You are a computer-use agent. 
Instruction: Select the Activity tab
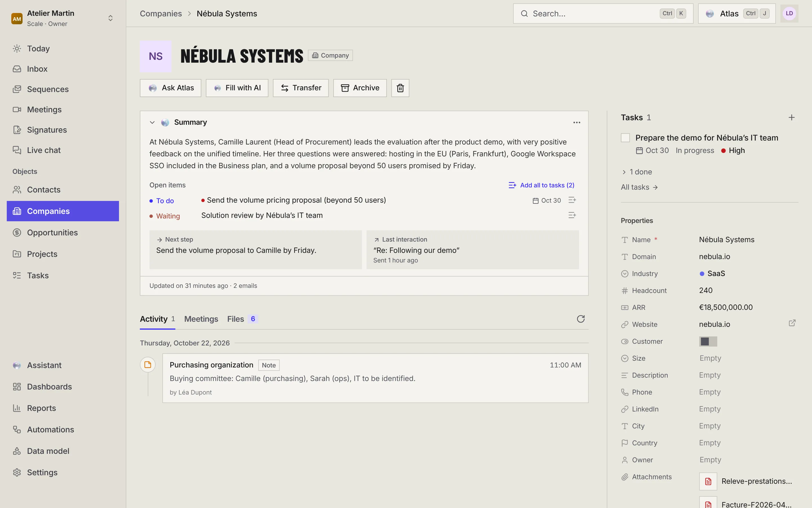[x=157, y=319]
